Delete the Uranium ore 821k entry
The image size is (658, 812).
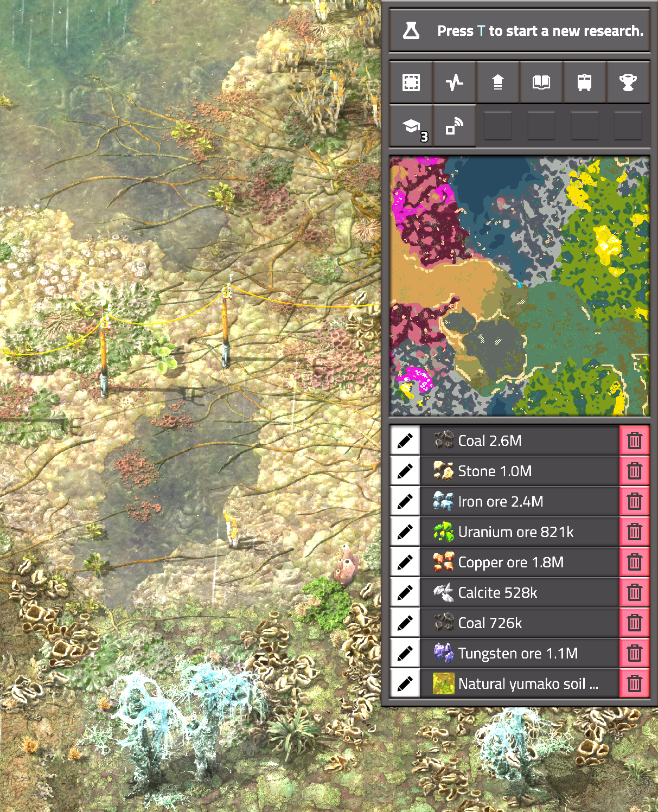[x=634, y=532]
